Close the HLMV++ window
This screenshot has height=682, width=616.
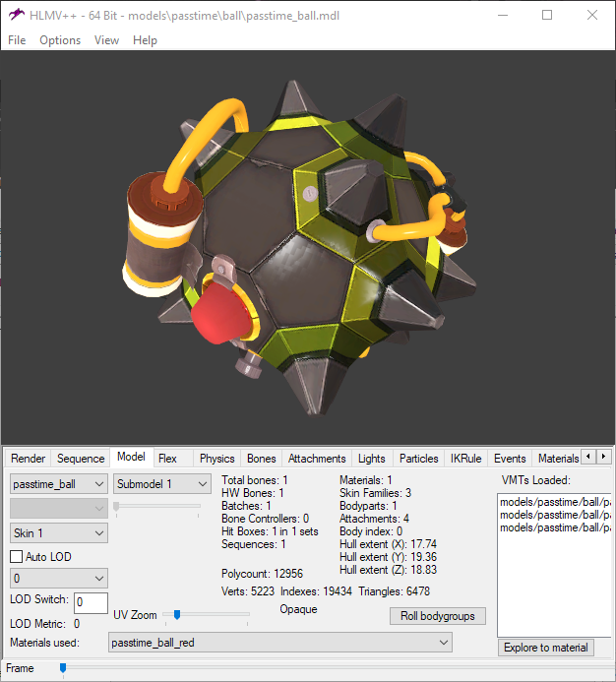point(592,15)
